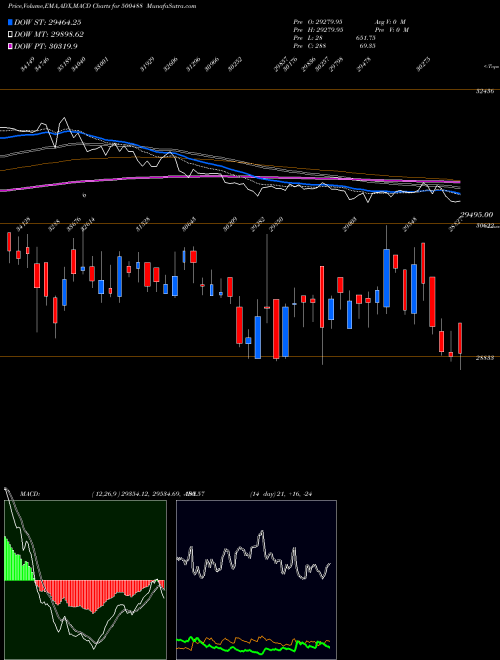Click the white DOW MT legend swatch
The height and width of the screenshot is (660, 500).
point(10,35)
